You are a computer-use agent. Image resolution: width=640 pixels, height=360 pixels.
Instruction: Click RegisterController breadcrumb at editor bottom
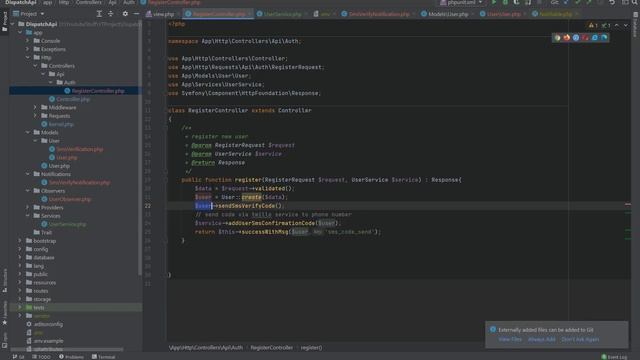[x=271, y=348]
